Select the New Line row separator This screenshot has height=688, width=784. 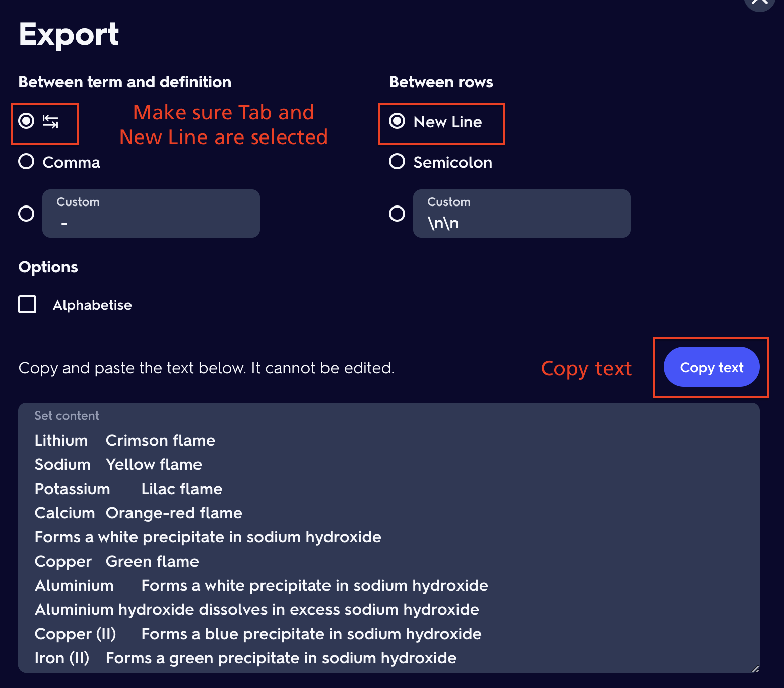(397, 121)
